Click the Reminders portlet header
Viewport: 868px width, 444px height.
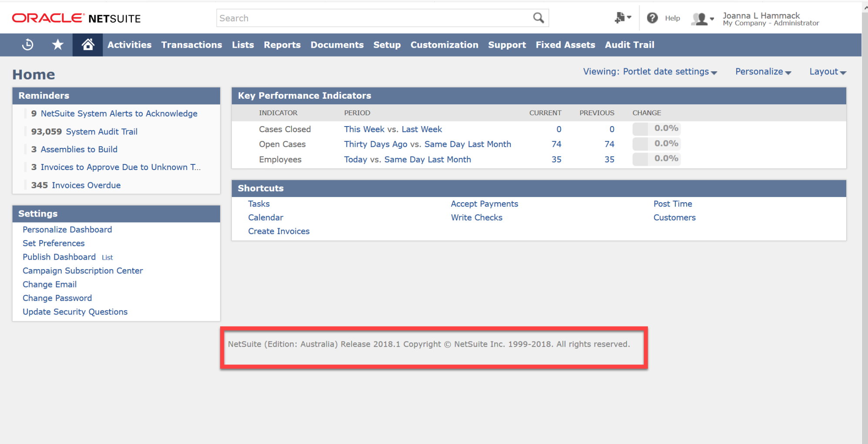pyautogui.click(x=116, y=96)
